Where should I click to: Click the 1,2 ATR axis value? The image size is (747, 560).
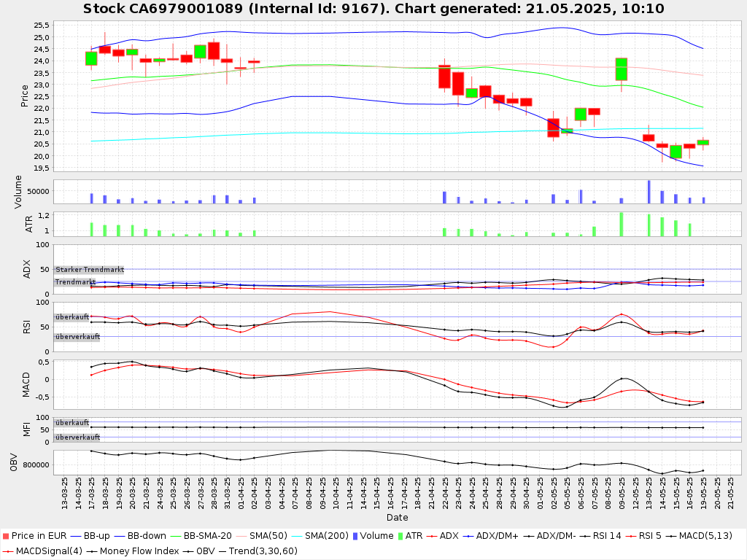tap(44, 215)
